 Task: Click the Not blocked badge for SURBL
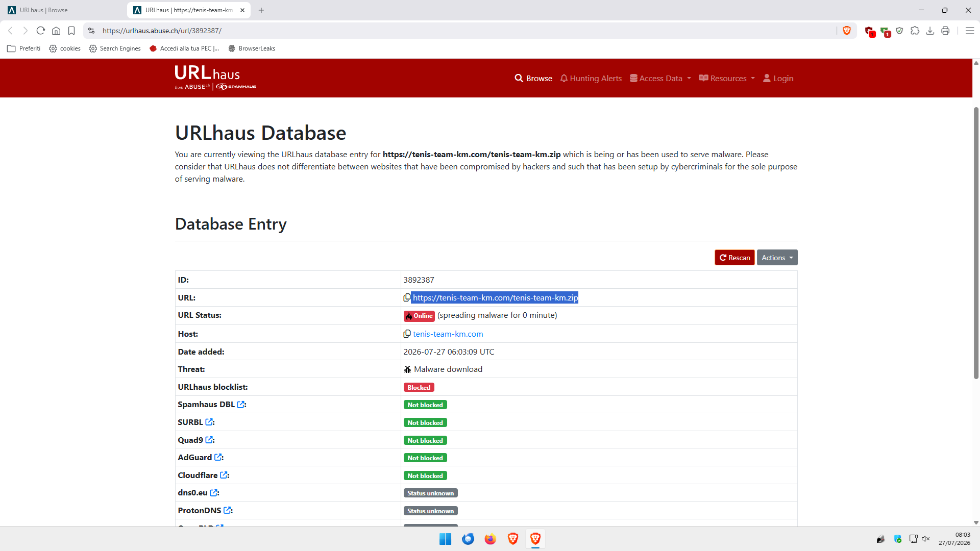[425, 422]
